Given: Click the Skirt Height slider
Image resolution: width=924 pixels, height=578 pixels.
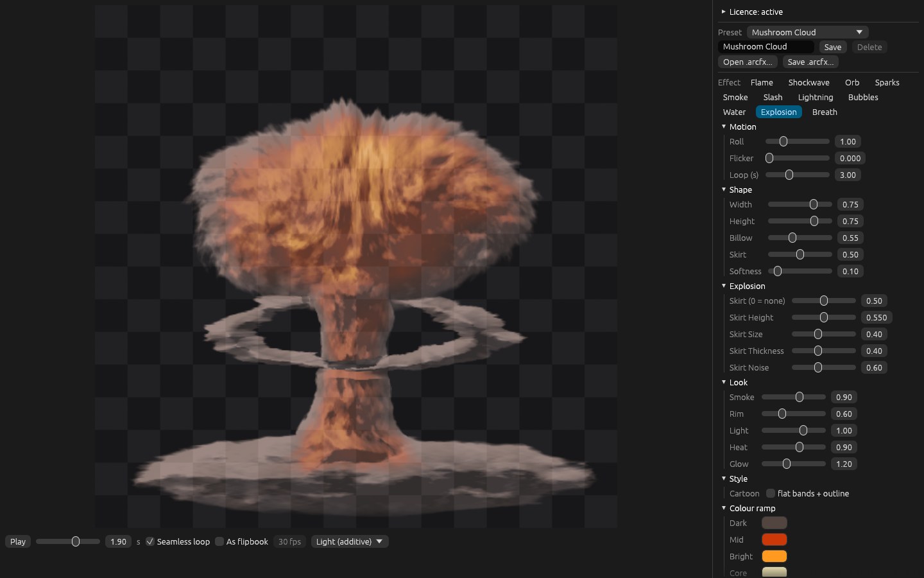Looking at the screenshot, I should tap(824, 317).
